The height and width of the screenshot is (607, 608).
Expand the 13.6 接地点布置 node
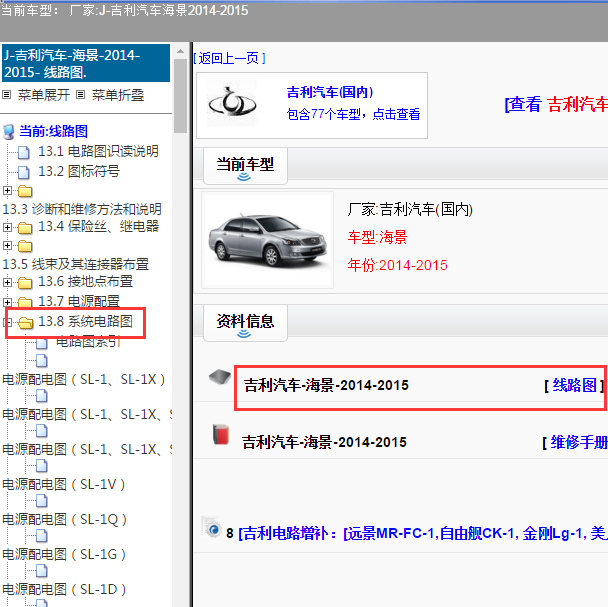[7, 282]
